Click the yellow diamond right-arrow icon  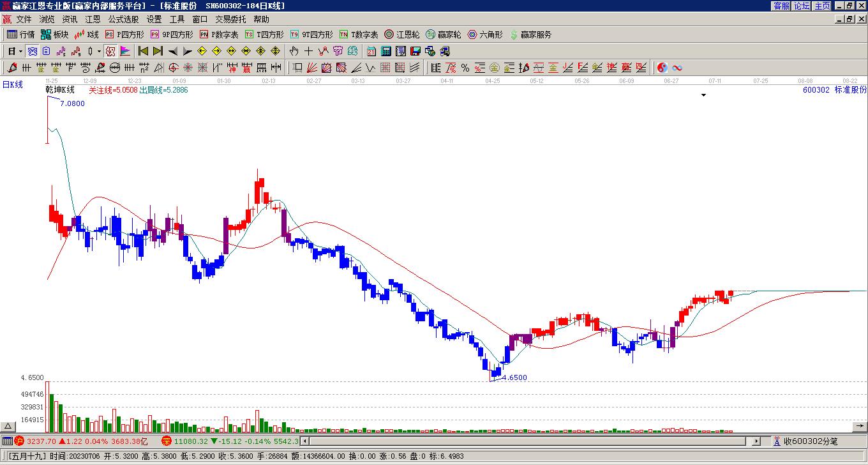click(x=216, y=51)
